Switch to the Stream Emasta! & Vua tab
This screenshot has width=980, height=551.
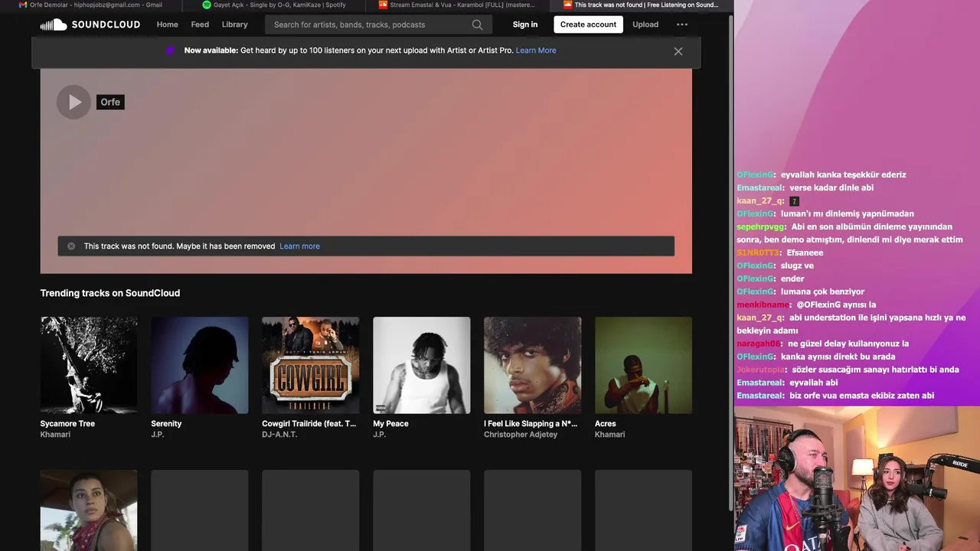457,5
